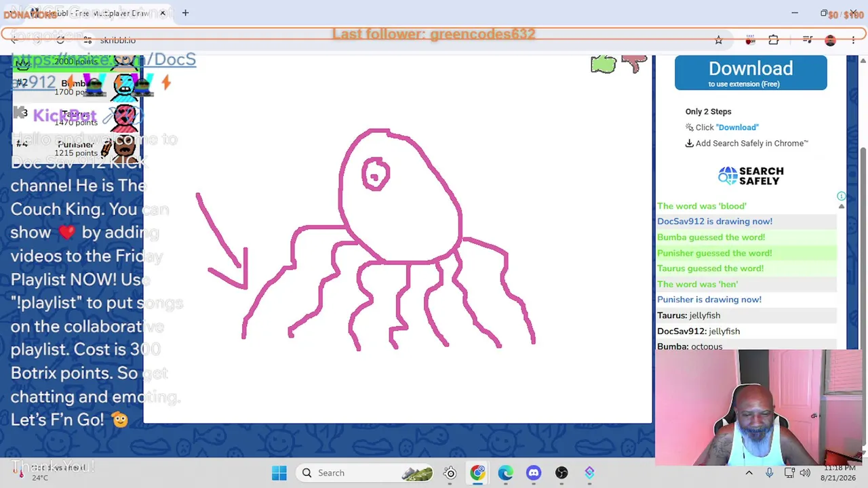This screenshot has height=488, width=868.
Task: Click "Bumba guessed the word!" message
Action: [711, 237]
